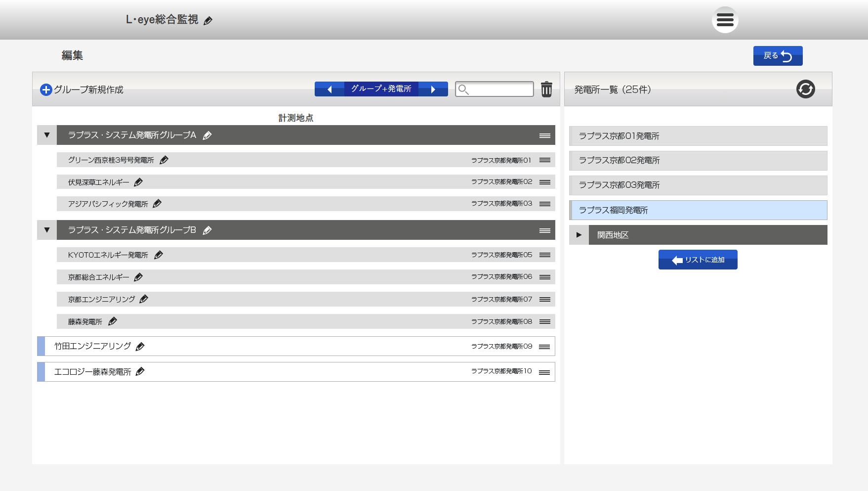The image size is (868, 491).
Task: Switch view mode with left arrow
Action: click(330, 89)
